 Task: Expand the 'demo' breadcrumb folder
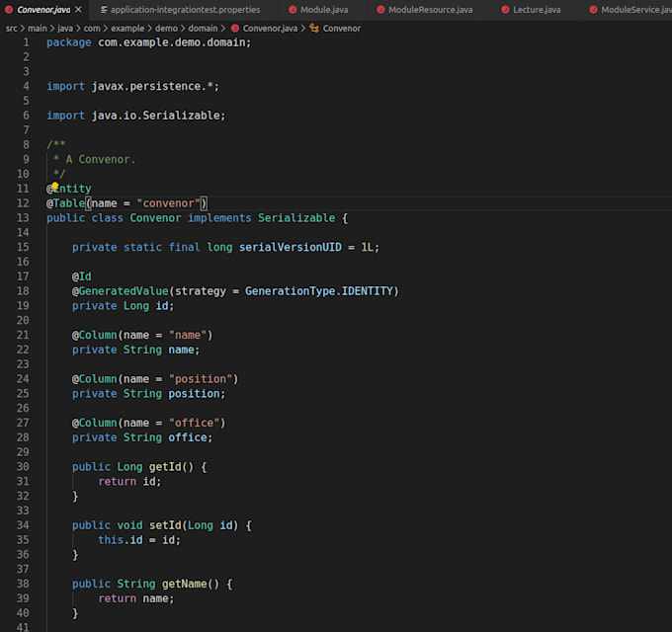click(166, 29)
